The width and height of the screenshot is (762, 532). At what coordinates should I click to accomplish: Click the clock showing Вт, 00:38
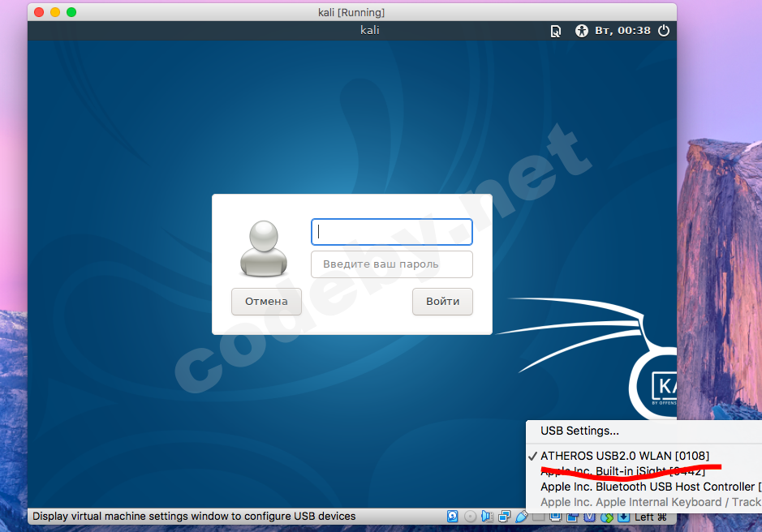[622, 31]
